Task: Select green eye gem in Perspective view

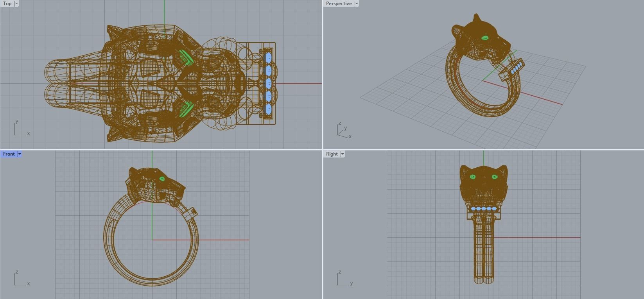Action: pyautogui.click(x=485, y=38)
